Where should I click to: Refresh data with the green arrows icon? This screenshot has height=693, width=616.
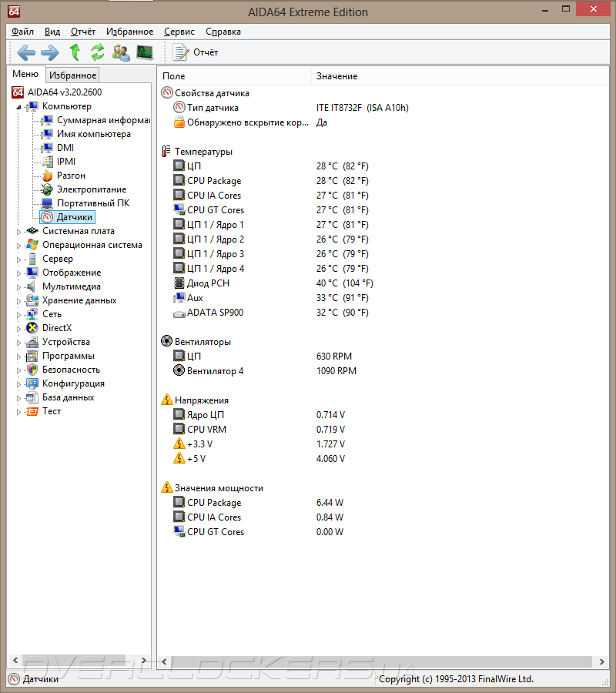[x=98, y=52]
